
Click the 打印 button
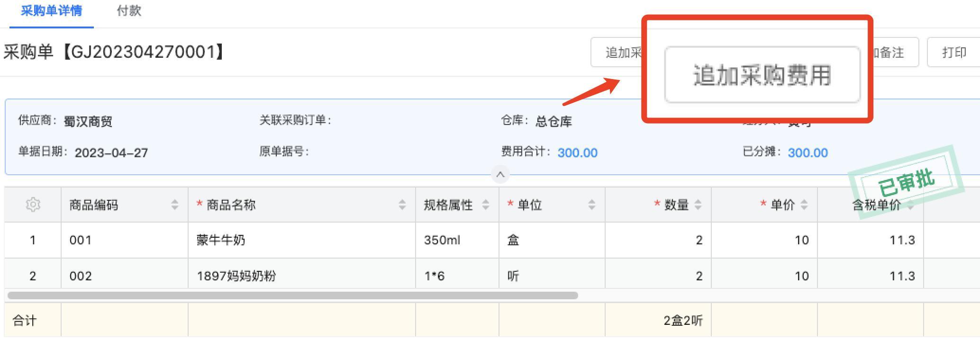tap(953, 52)
